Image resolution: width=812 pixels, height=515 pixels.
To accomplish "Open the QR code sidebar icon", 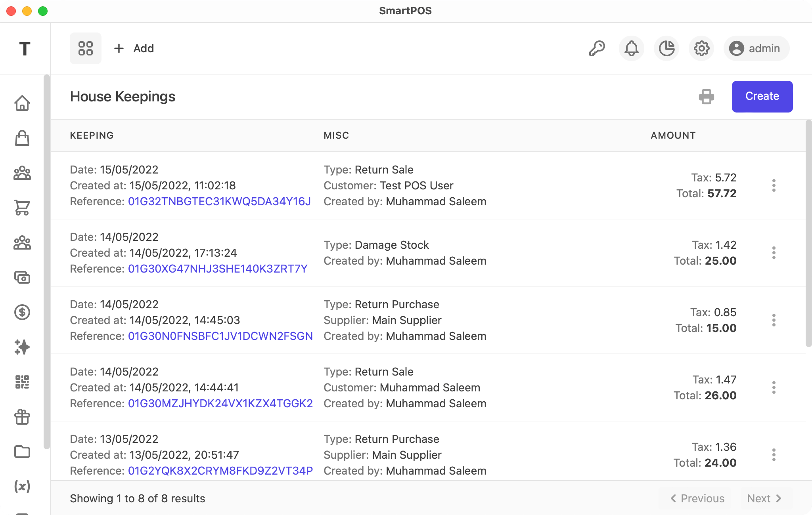I will coord(22,382).
